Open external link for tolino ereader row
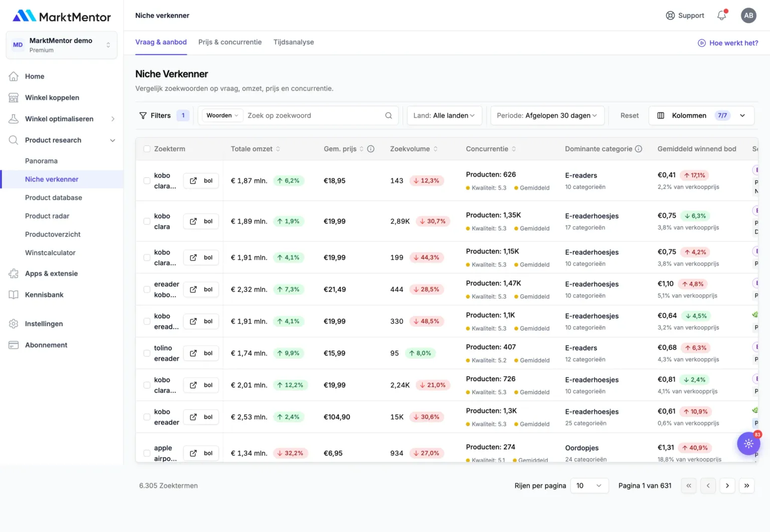Screen dimensions: 770x532 194,353
